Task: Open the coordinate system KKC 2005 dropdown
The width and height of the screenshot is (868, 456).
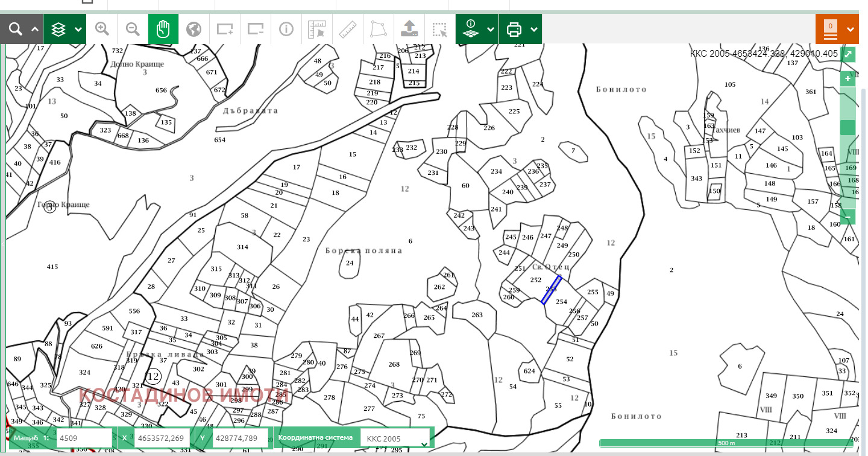Action: tap(396, 439)
